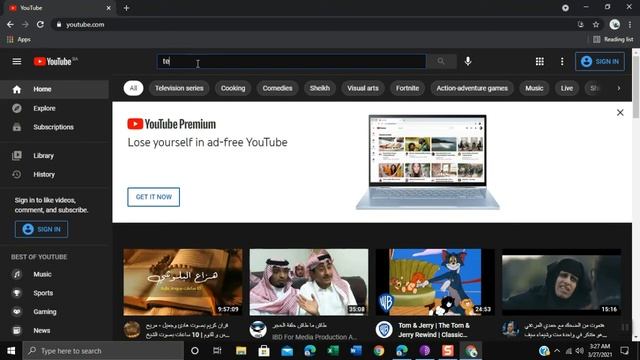The image size is (640, 360).
Task: Select the Television series chip
Action: [179, 88]
